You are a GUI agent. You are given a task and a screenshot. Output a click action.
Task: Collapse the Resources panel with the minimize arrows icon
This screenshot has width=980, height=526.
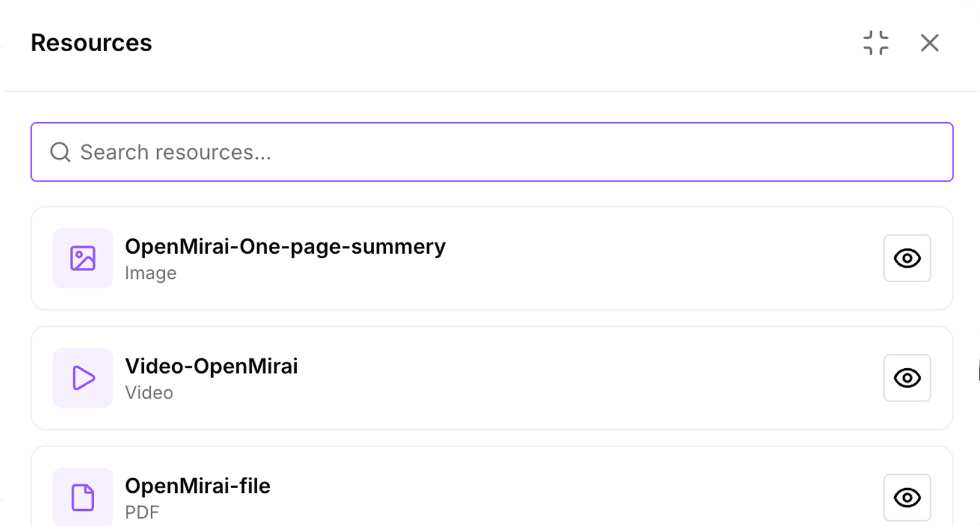coord(876,43)
